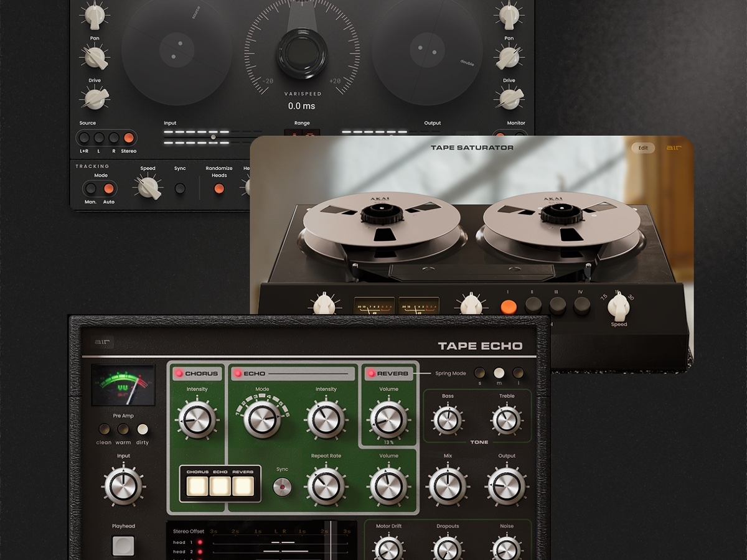
Task: Select tape button III in Tape Saturator
Action: pos(558,305)
